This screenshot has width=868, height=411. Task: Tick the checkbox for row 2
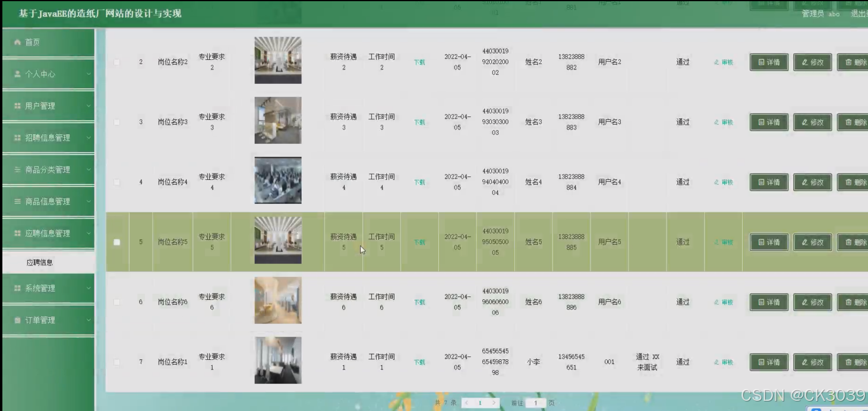tap(116, 62)
